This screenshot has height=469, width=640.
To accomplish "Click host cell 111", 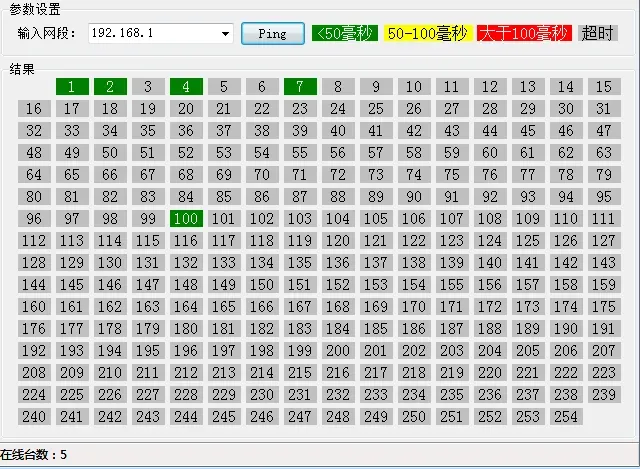I will pos(604,219).
